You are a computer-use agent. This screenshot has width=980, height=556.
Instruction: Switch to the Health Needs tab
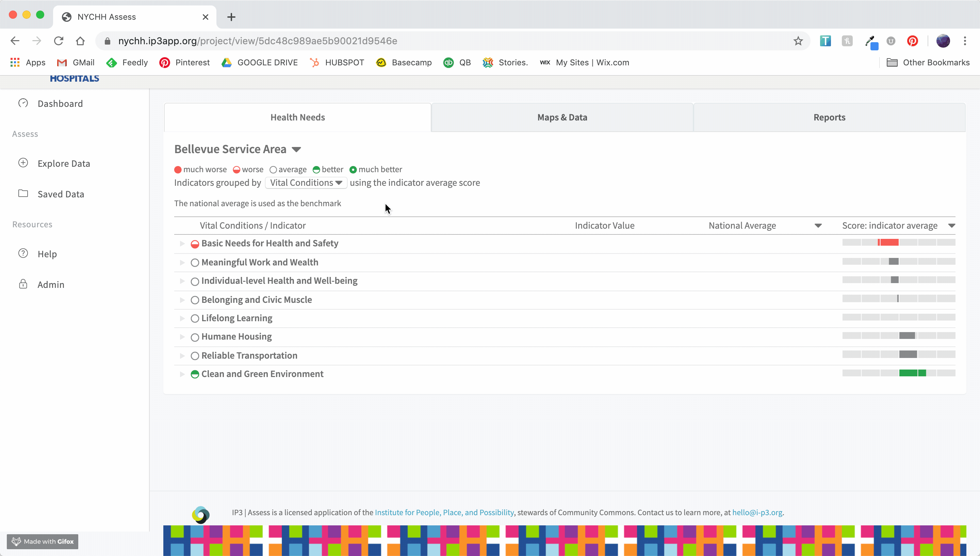[297, 117]
